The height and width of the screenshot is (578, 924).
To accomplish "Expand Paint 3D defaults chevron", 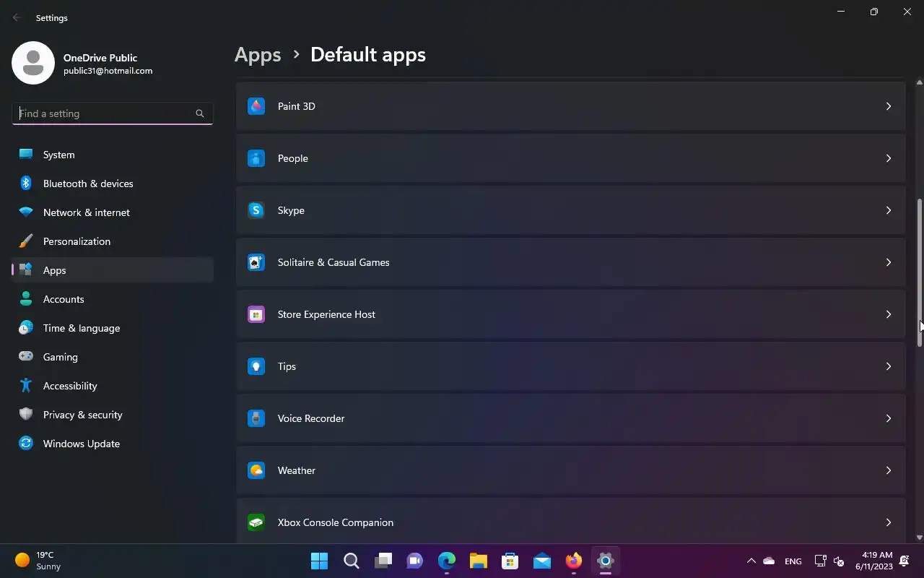I will click(889, 106).
